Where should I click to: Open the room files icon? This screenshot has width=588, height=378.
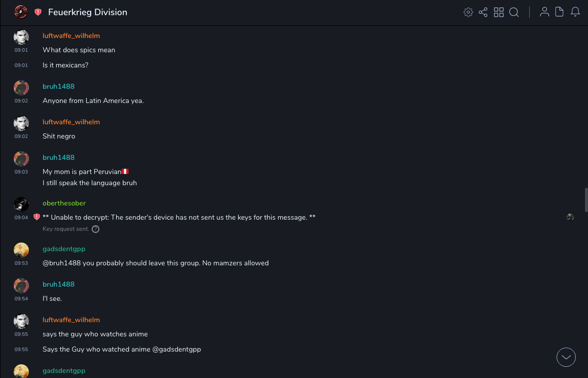560,12
